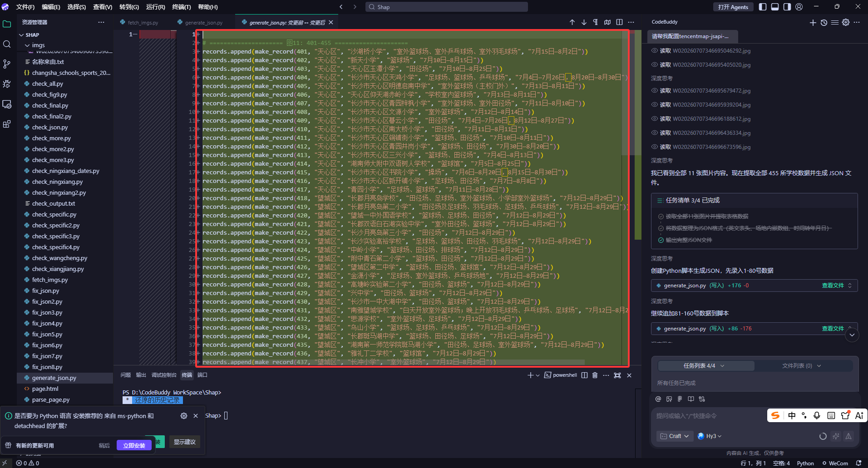This screenshot has height=468, width=868.
Task: Kill terminal with trash icon
Action: pos(595,375)
